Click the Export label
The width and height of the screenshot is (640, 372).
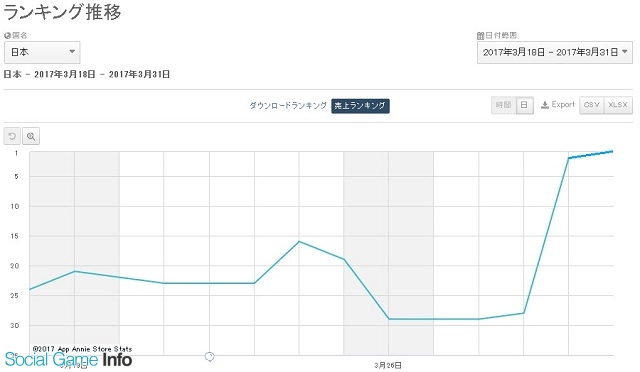[x=563, y=105]
